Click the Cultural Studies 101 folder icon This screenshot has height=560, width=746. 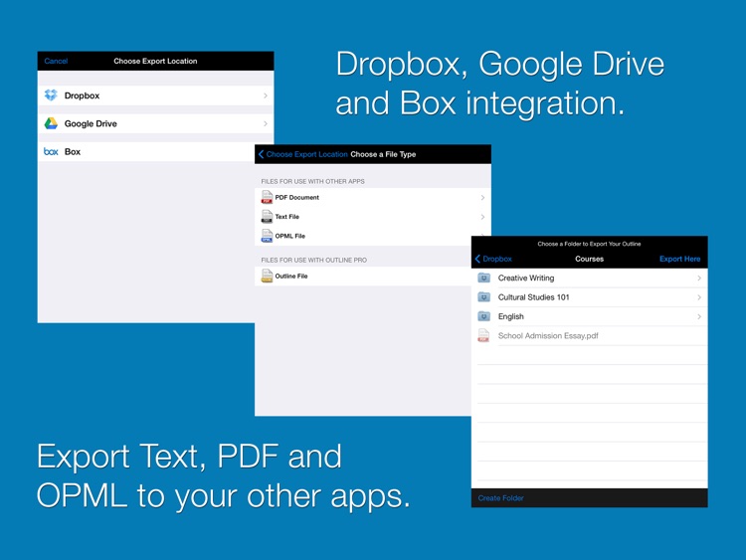coord(483,297)
